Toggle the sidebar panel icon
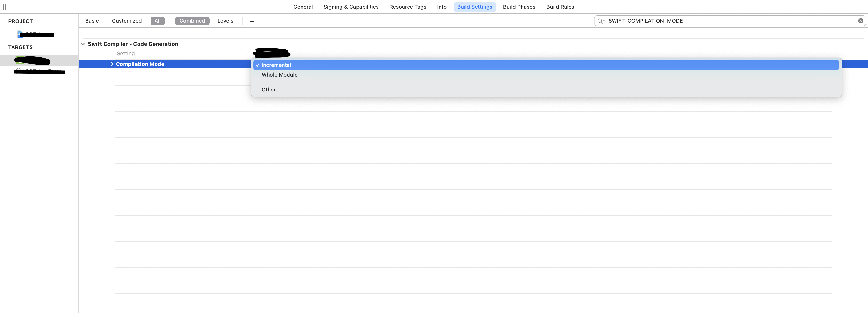This screenshot has width=868, height=313. click(6, 7)
